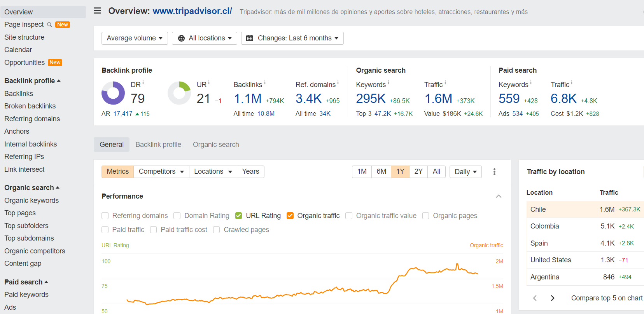Click the UR donut chart
The width and height of the screenshot is (644, 314).
coord(179,93)
